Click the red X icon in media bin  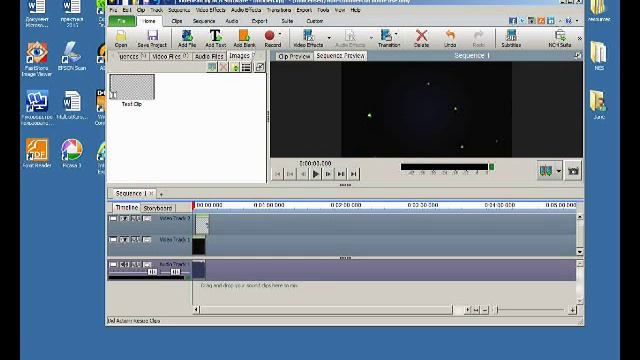pyautogui.click(x=223, y=67)
